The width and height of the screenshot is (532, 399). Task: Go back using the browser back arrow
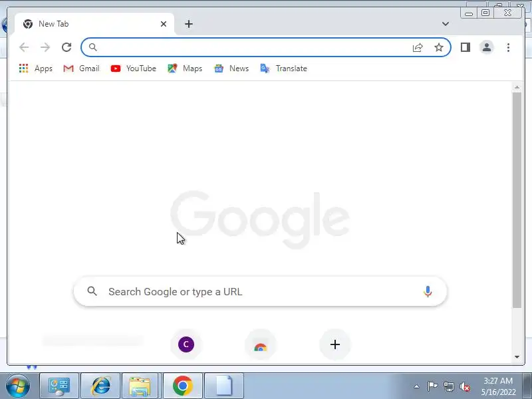[24, 47]
